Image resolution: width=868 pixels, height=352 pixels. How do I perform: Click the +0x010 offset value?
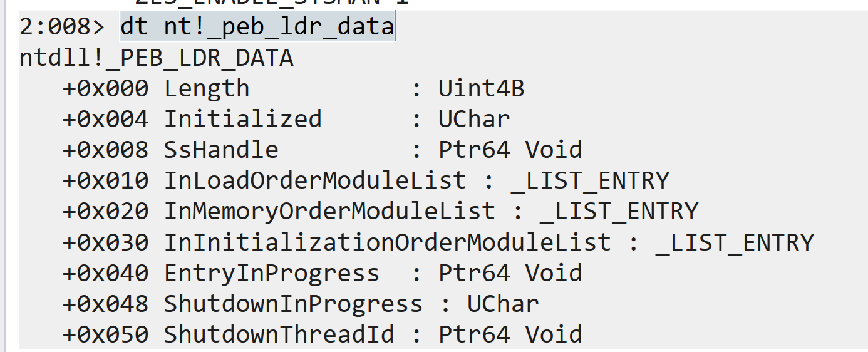pyautogui.click(x=105, y=180)
